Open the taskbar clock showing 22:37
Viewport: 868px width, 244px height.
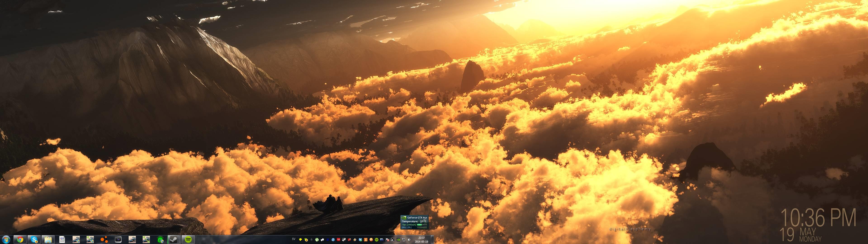click(x=421, y=240)
